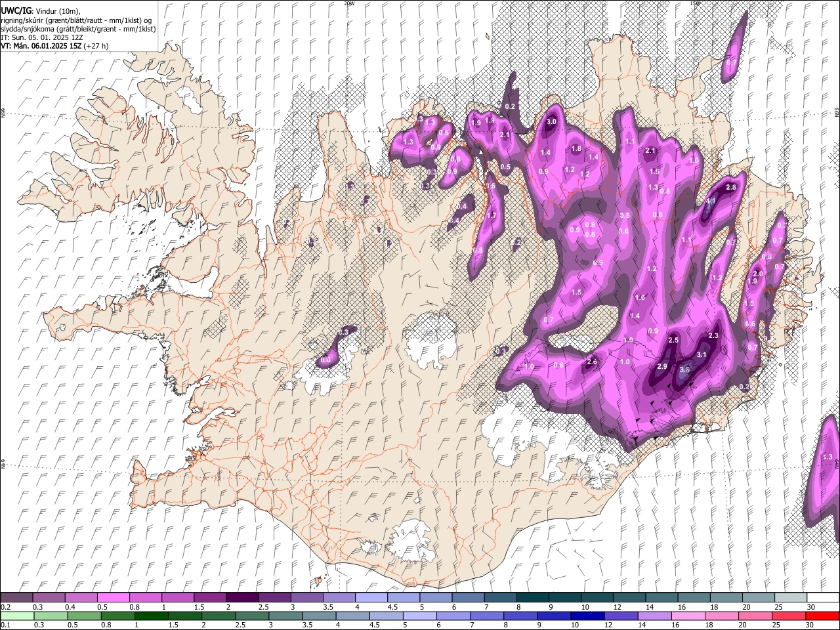Click the '1.8' snowfall value on the map
The height and width of the screenshot is (630, 840).
point(576,149)
